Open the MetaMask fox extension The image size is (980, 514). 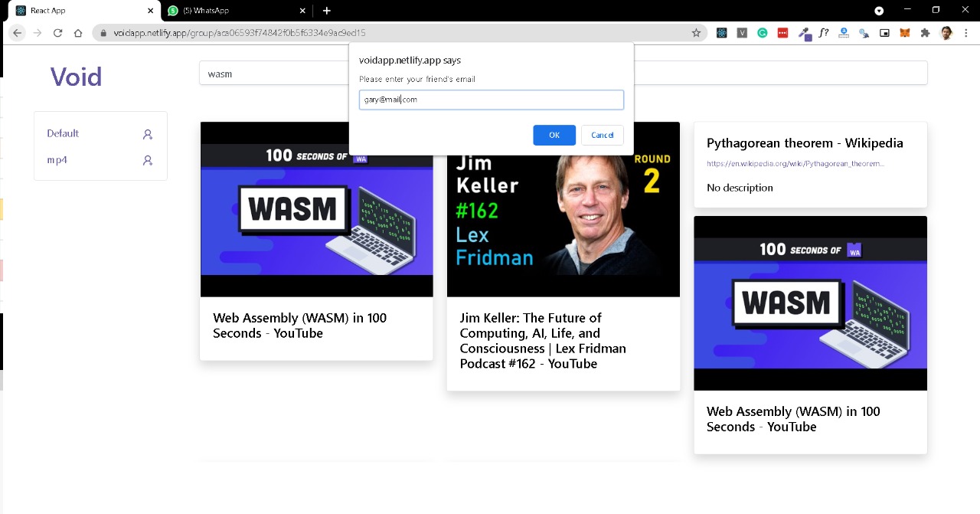pos(905,33)
